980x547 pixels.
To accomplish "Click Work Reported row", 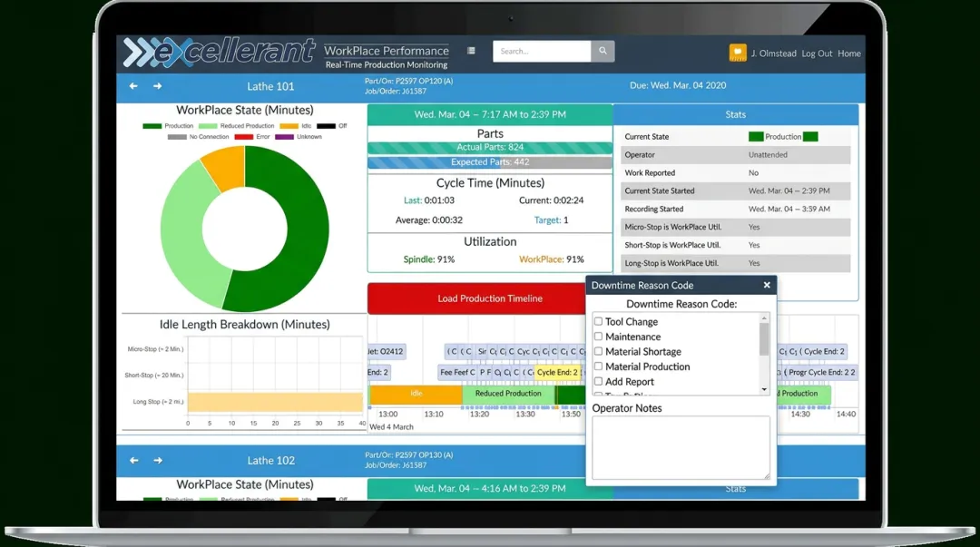I will pos(736,173).
